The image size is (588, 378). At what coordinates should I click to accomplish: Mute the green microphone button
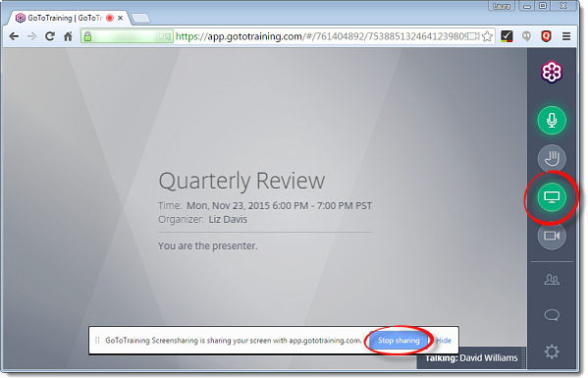click(x=552, y=121)
